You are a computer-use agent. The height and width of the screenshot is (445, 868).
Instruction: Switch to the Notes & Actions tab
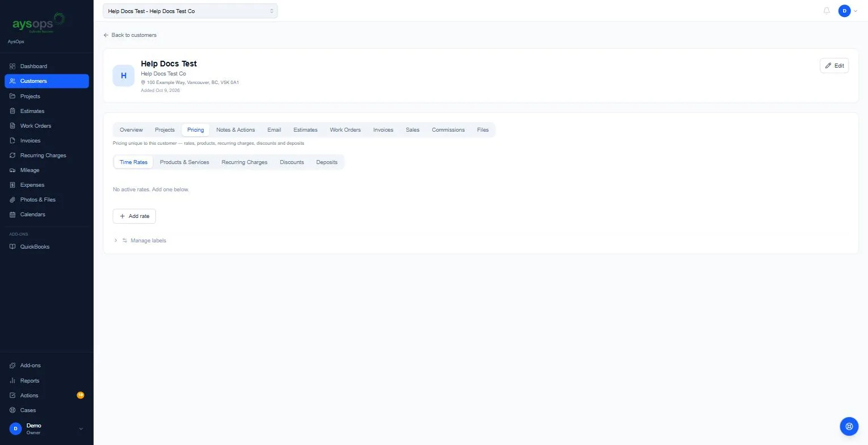[235, 130]
